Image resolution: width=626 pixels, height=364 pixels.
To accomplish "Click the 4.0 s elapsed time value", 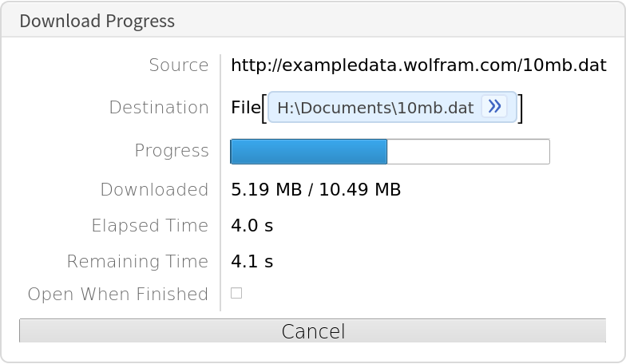I will [x=252, y=226].
